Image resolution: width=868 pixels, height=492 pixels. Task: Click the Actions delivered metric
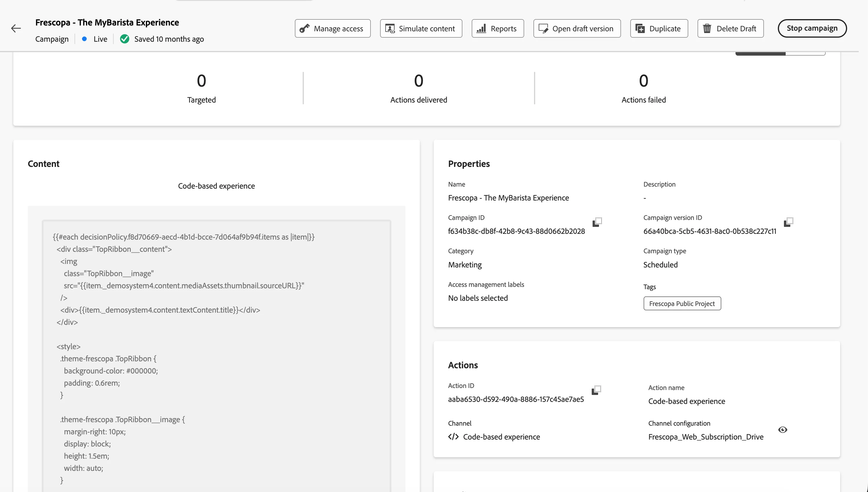point(419,88)
